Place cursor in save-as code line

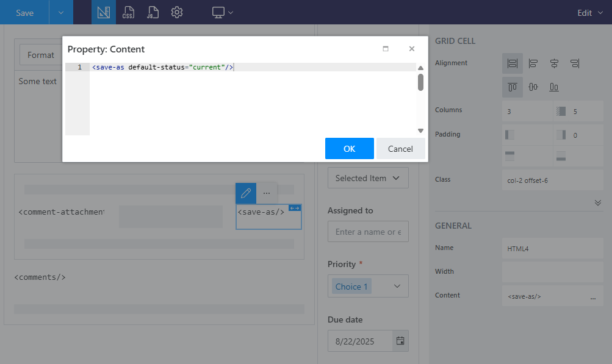pos(163,67)
